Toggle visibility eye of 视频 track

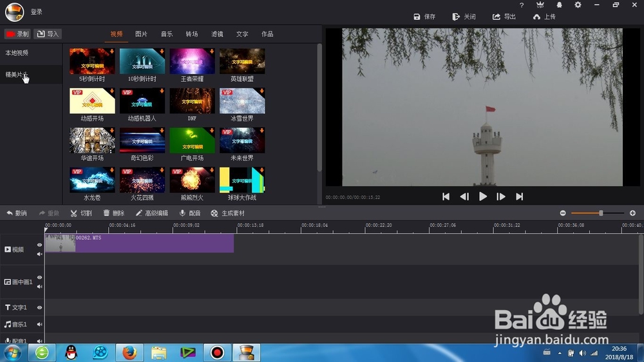(39, 245)
